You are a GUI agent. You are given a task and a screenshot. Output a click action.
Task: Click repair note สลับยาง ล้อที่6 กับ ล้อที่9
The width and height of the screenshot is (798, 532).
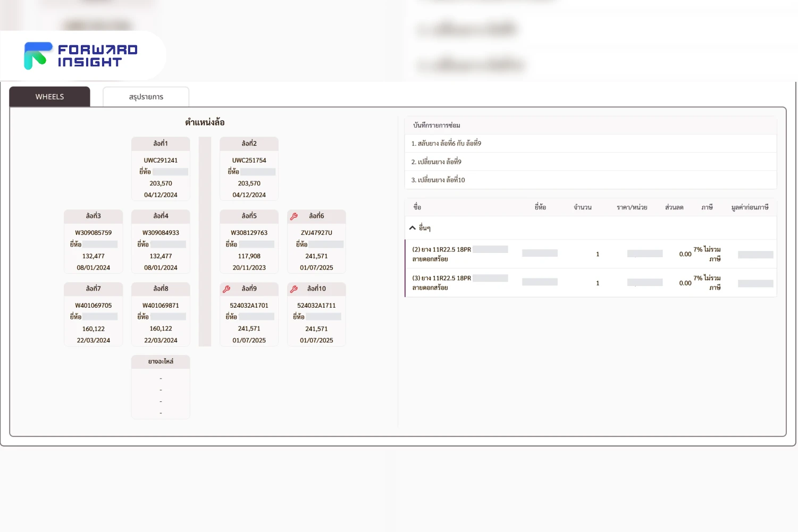(446, 143)
